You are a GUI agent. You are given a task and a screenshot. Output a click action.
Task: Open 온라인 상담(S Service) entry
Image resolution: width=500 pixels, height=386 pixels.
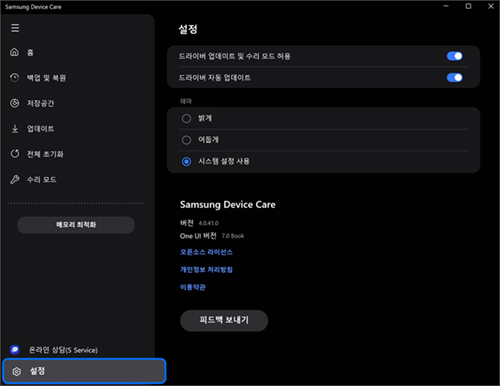(63, 350)
